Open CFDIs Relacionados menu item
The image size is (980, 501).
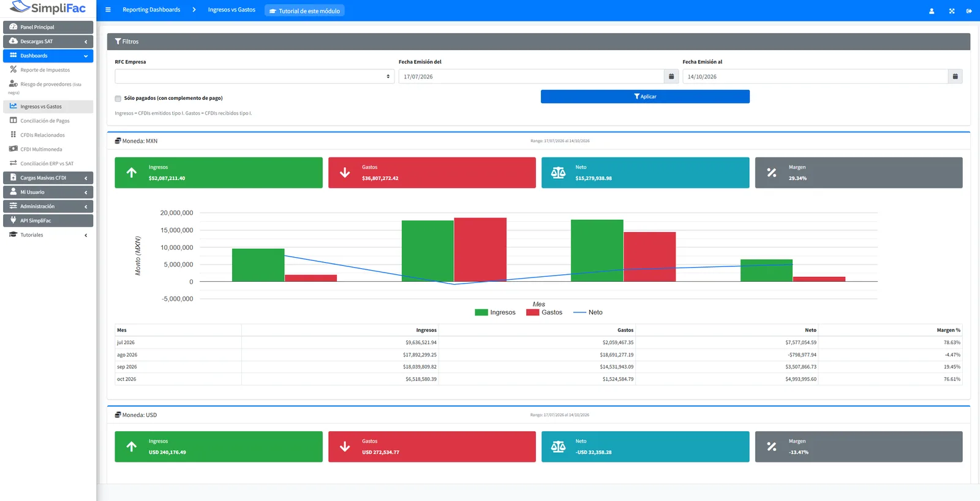click(48, 135)
